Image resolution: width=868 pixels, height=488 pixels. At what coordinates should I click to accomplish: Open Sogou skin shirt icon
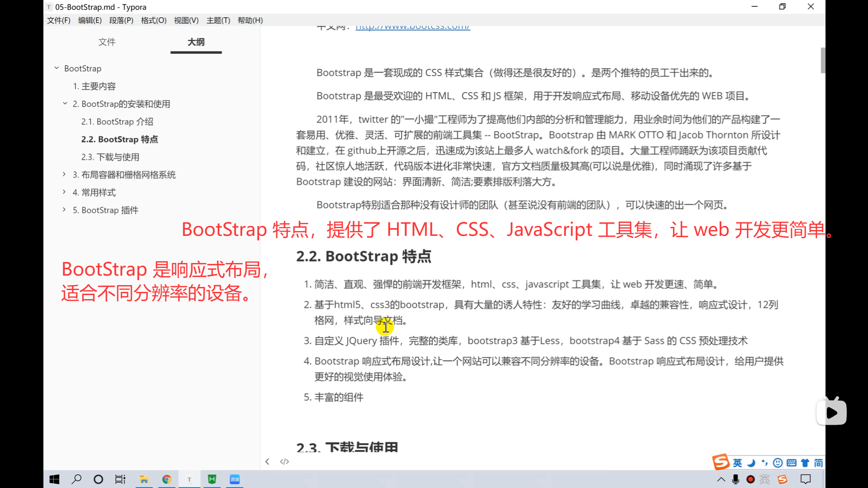tap(805, 463)
